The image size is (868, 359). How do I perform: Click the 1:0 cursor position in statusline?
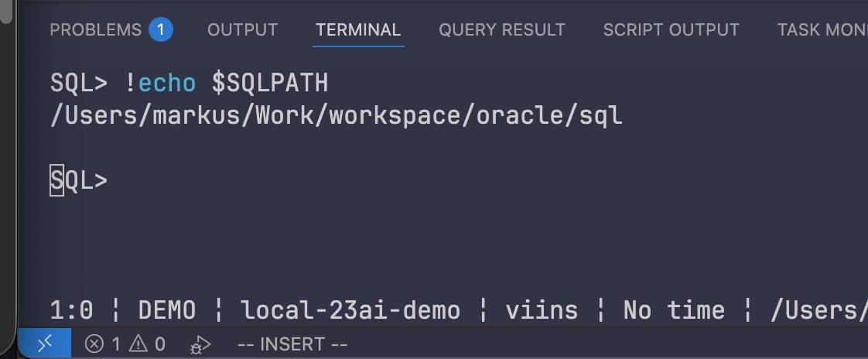coord(71,311)
